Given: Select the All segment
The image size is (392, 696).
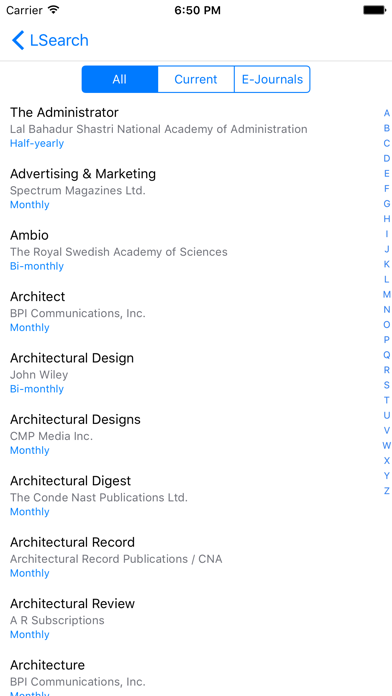Looking at the screenshot, I should pyautogui.click(x=120, y=79).
